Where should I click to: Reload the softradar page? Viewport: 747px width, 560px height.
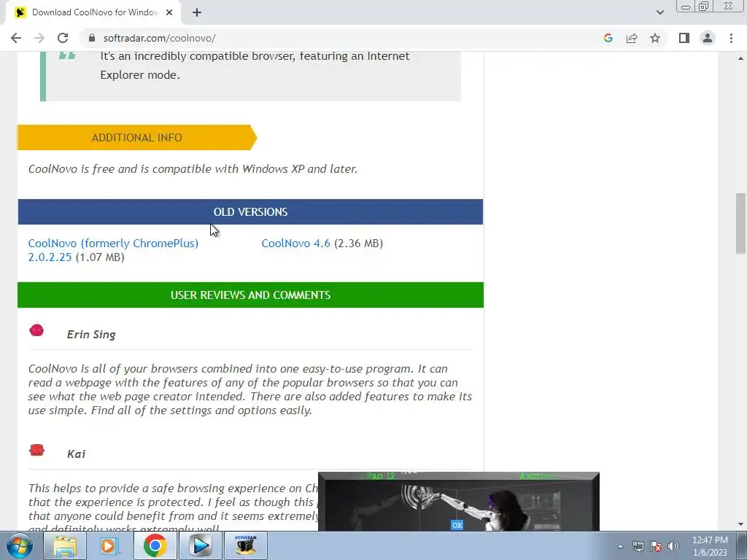click(x=63, y=38)
